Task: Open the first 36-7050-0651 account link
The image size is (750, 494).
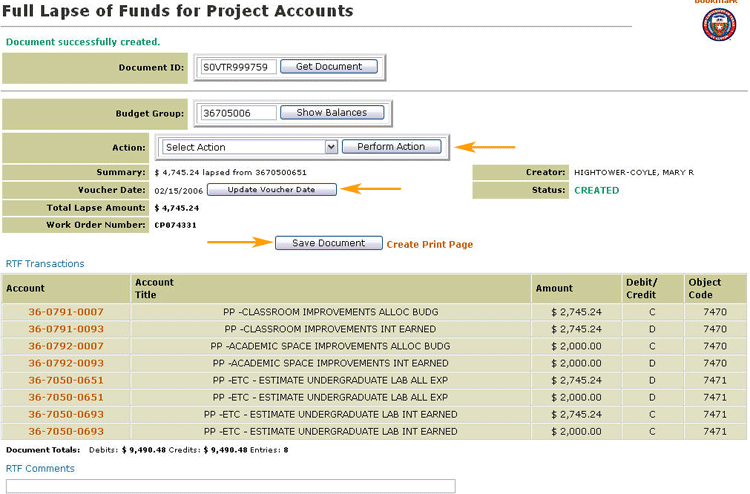Action: coord(66,380)
